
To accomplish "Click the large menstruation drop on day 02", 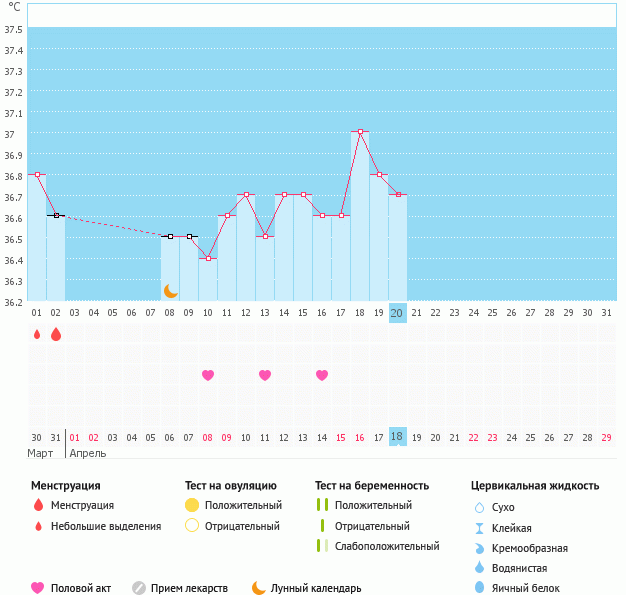I will [x=56, y=335].
